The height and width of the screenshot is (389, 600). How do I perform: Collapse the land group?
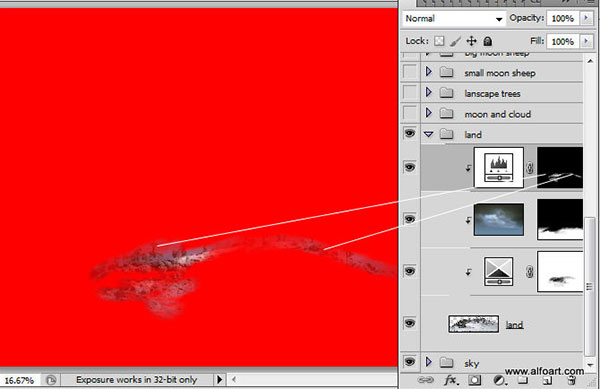pyautogui.click(x=429, y=134)
